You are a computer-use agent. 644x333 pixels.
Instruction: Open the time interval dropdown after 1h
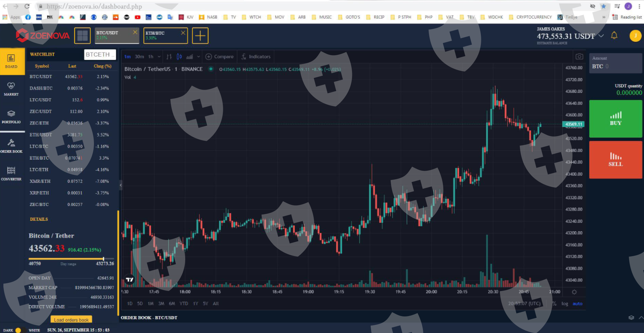click(159, 57)
